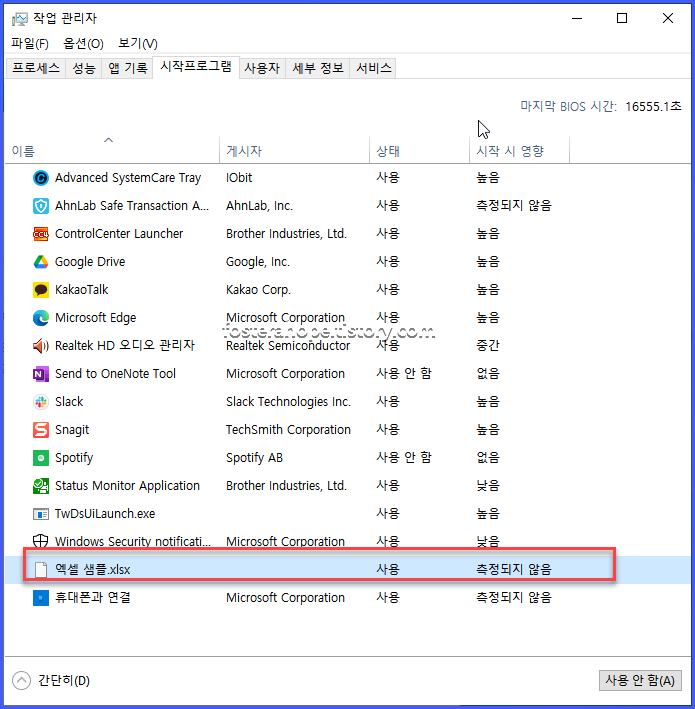Click the Slack icon

(x=41, y=402)
